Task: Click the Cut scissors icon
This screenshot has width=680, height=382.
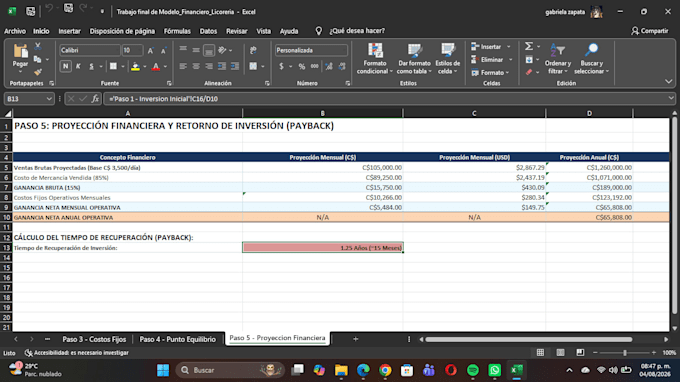Action: [x=38, y=46]
